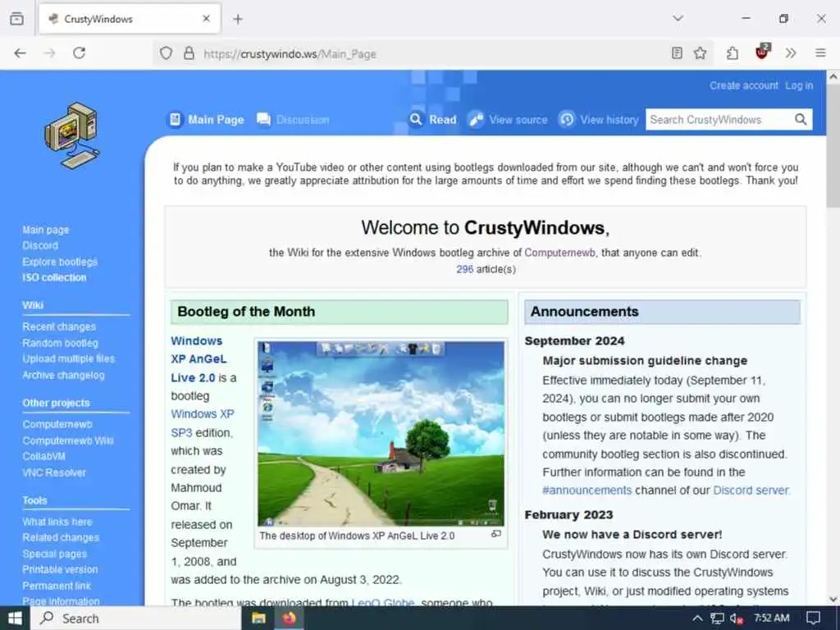840x630 pixels.
Task: Open the AnGeL Live desktop screenshot thumbnail
Action: (381, 434)
